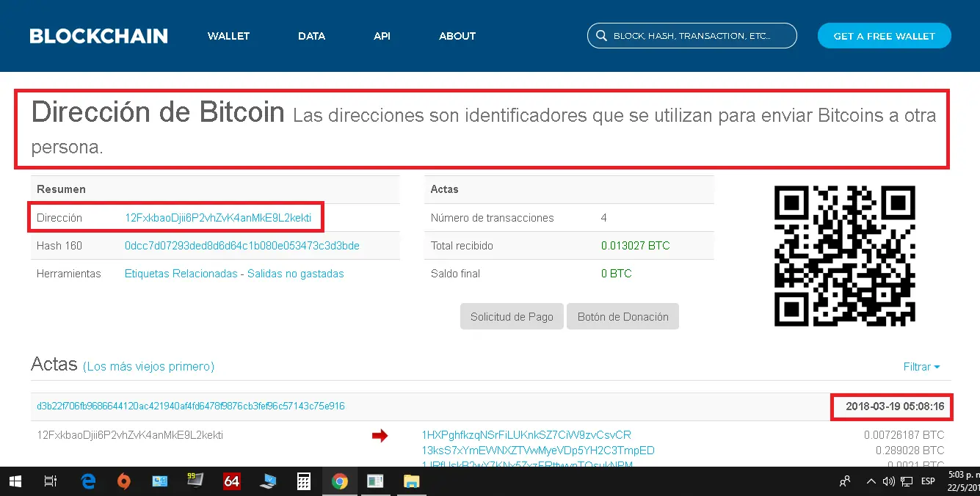The height and width of the screenshot is (496, 980).
Task: Click the Solicitud de Pago button
Action: (x=512, y=317)
